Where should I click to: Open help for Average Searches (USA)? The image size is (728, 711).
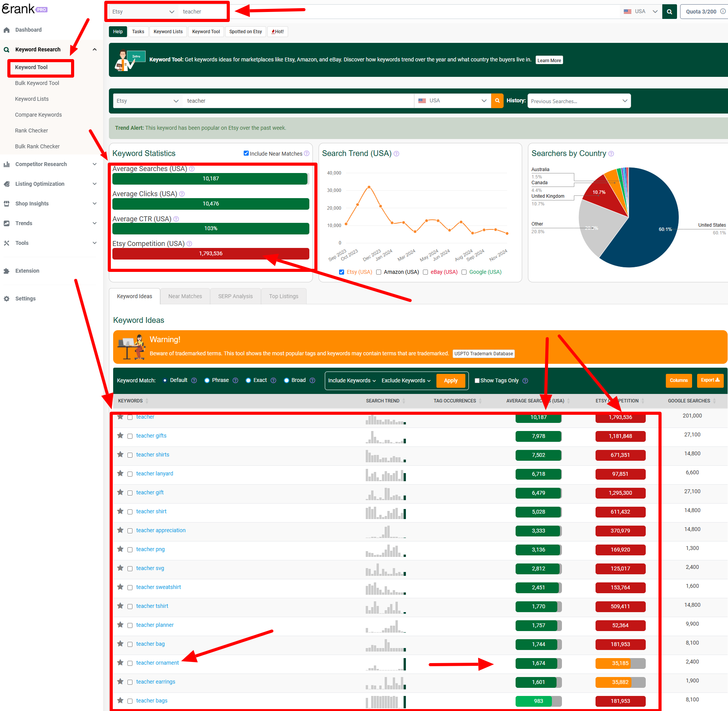[192, 169]
